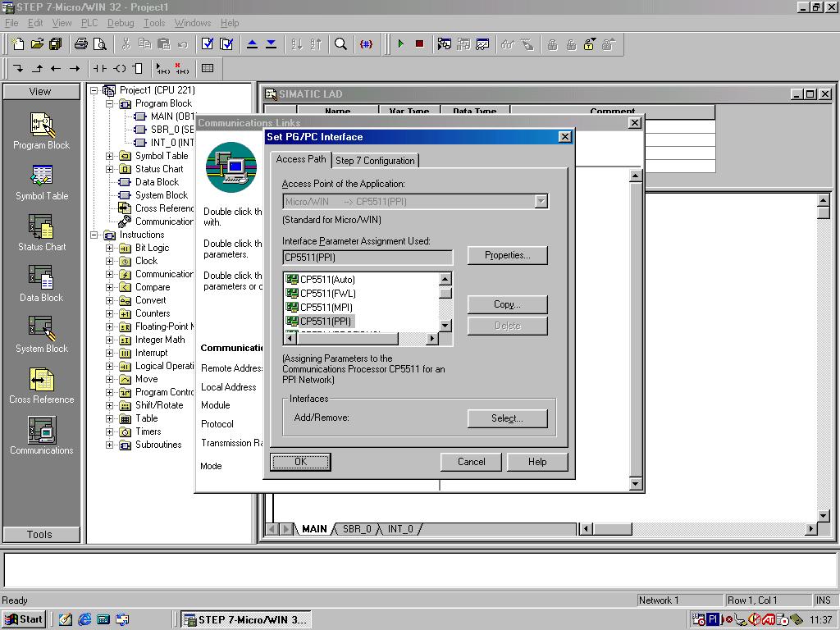Switch to the INT_0 editor tab
Viewport: 840px width, 630px height.
[400, 529]
